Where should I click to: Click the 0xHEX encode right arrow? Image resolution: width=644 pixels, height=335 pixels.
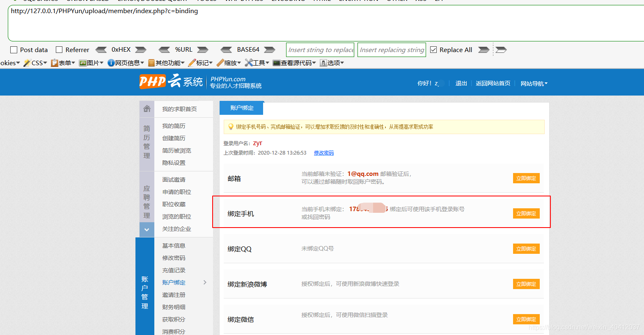(x=141, y=50)
